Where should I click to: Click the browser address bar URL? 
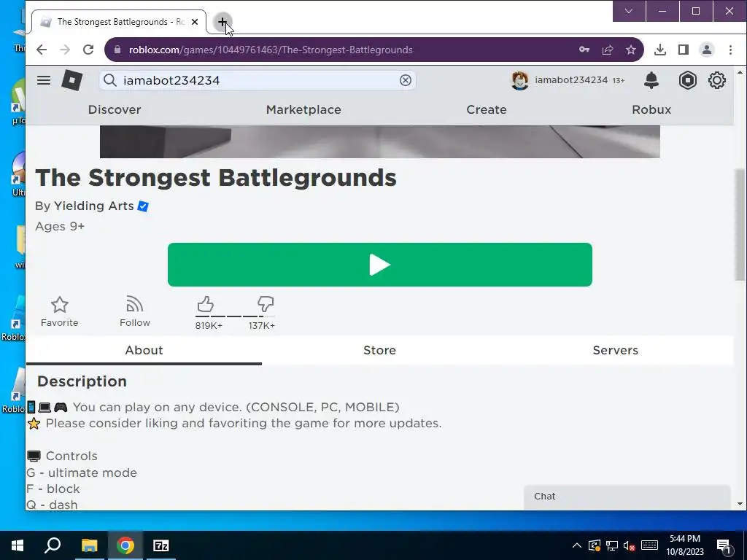pos(271,50)
